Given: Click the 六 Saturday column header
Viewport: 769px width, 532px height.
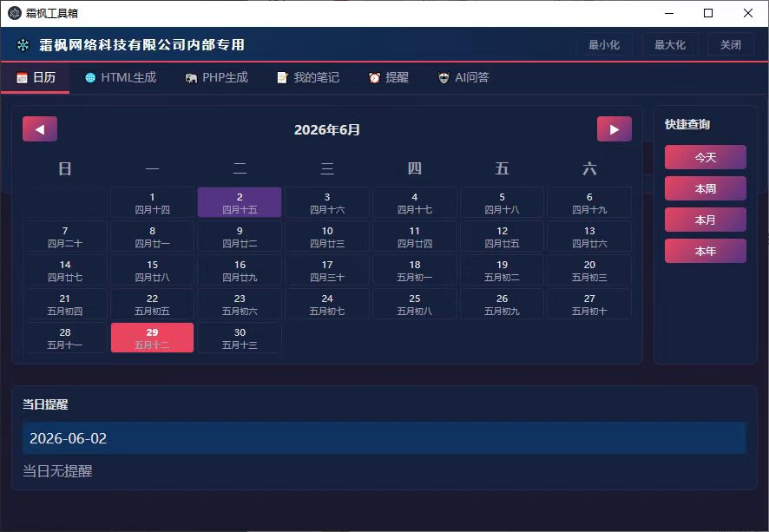Looking at the screenshot, I should coord(589,168).
